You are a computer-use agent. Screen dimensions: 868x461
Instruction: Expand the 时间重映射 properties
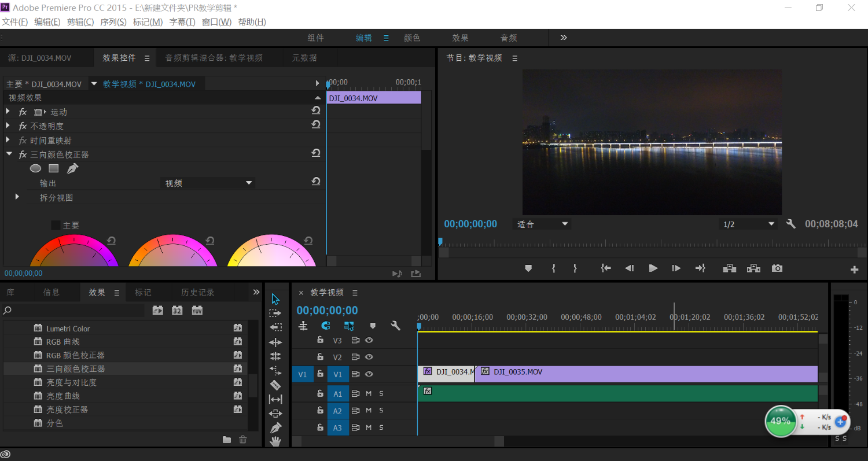pyautogui.click(x=8, y=140)
